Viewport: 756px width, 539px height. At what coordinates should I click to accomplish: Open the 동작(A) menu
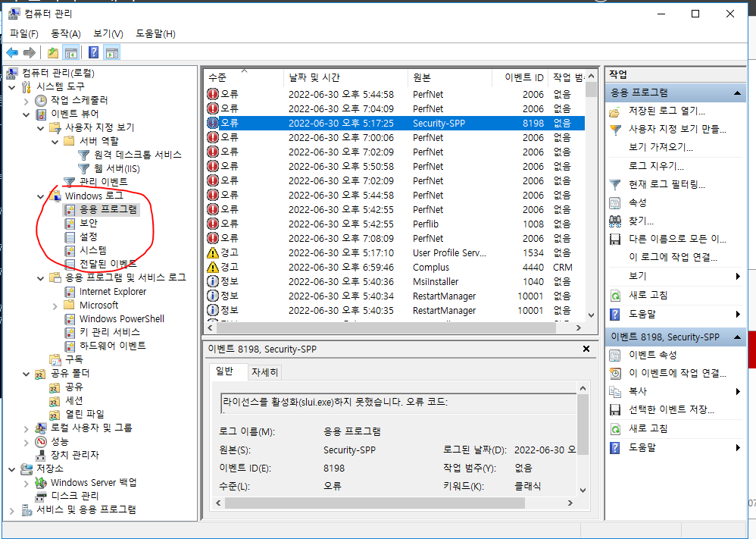(66, 34)
